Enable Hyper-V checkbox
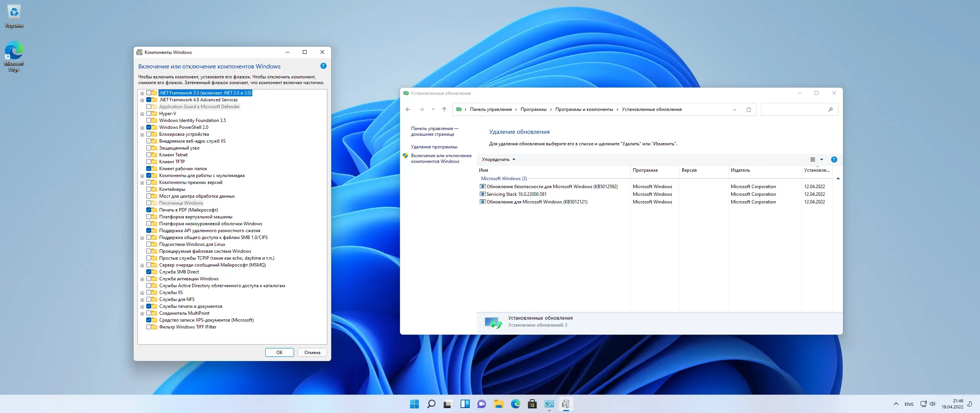The width and height of the screenshot is (980, 413). [x=149, y=114]
